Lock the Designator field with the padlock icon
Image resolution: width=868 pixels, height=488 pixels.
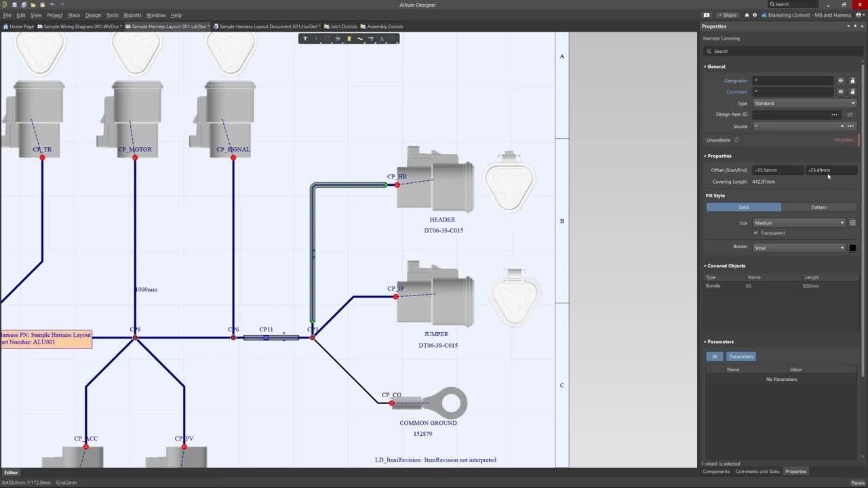[x=852, y=81]
